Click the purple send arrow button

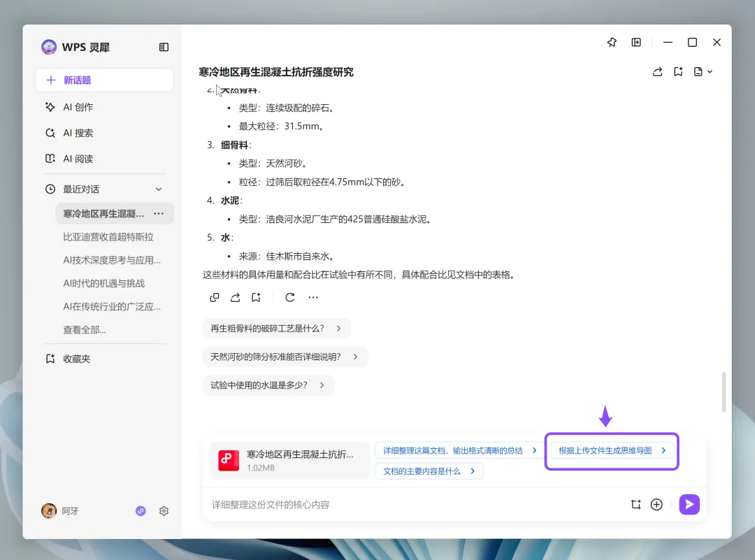point(689,504)
